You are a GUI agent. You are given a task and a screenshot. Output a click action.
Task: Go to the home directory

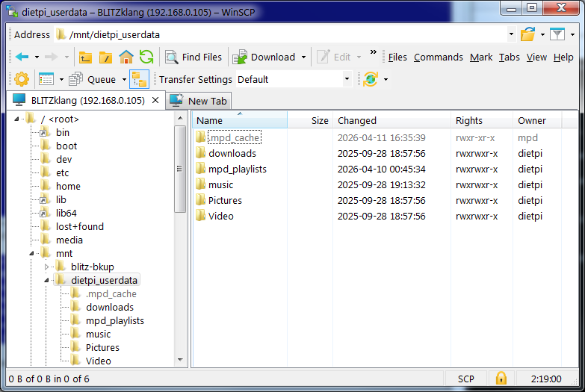(x=126, y=57)
